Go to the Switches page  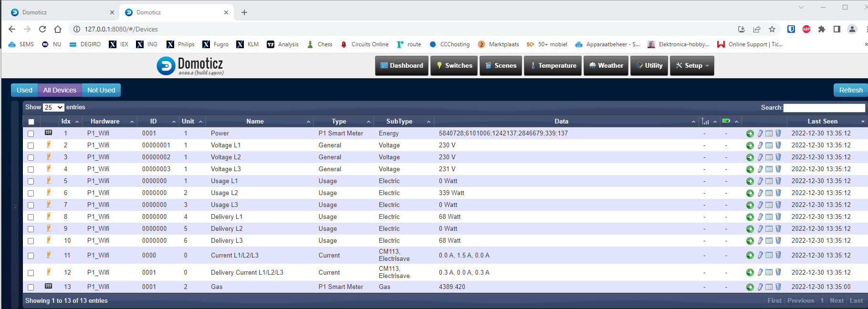pyautogui.click(x=454, y=66)
